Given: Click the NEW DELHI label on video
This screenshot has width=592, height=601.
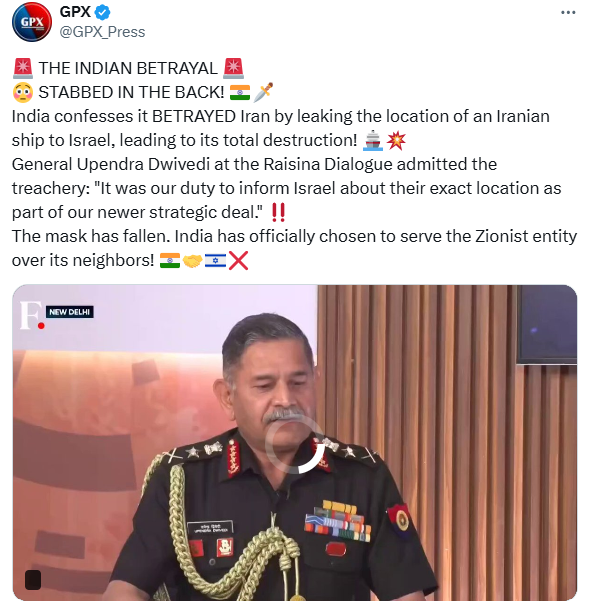Looking at the screenshot, I should pyautogui.click(x=69, y=312).
